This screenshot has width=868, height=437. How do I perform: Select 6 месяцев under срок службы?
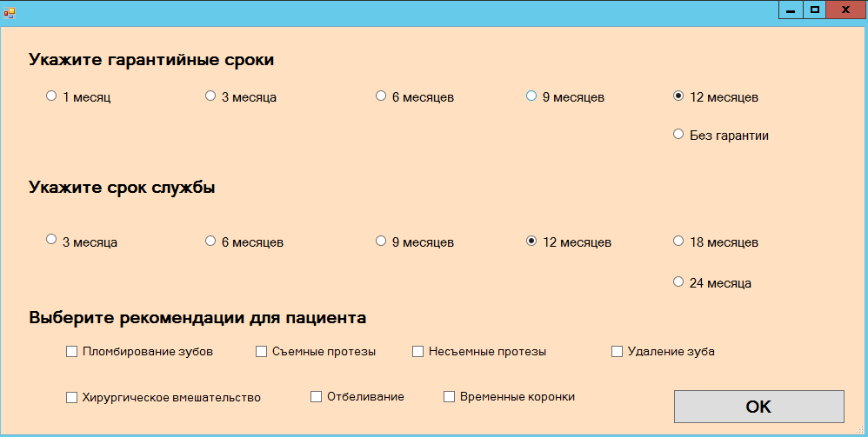(x=210, y=242)
